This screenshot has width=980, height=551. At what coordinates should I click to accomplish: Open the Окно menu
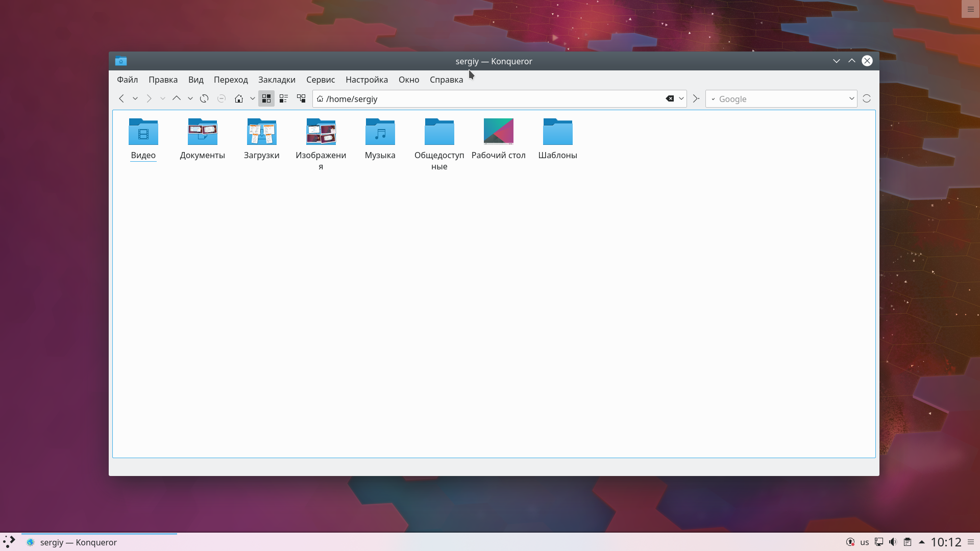[409, 80]
